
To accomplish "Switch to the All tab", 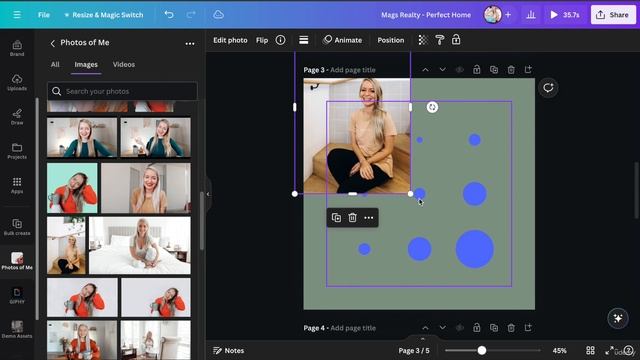I will [x=55, y=64].
